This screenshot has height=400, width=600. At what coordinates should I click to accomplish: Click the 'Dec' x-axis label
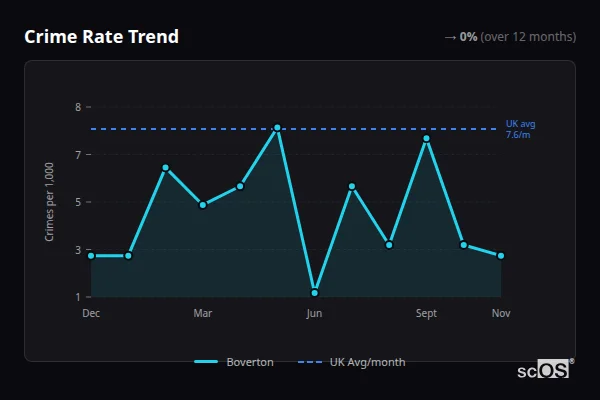(x=91, y=313)
